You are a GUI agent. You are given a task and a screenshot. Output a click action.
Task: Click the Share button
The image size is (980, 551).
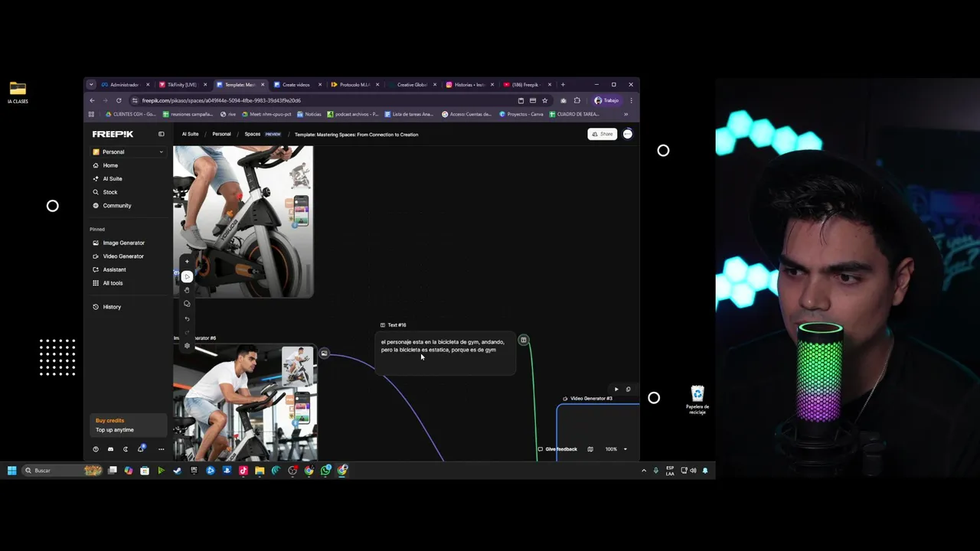(x=603, y=134)
